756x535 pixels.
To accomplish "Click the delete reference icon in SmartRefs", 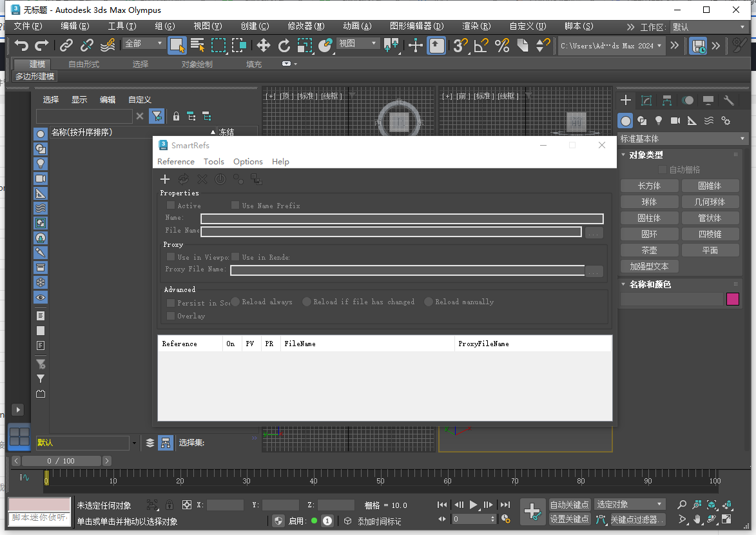I will click(202, 179).
